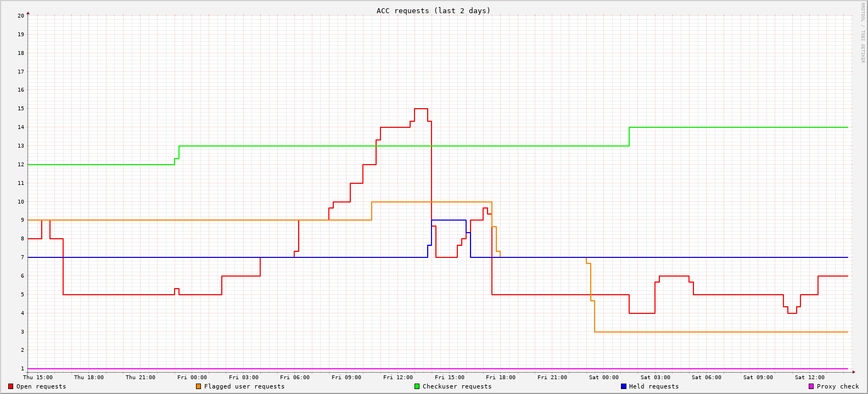Click the magenta Proxy check legend swatch
Image resolution: width=868 pixels, height=394 pixels.
[x=811, y=386]
